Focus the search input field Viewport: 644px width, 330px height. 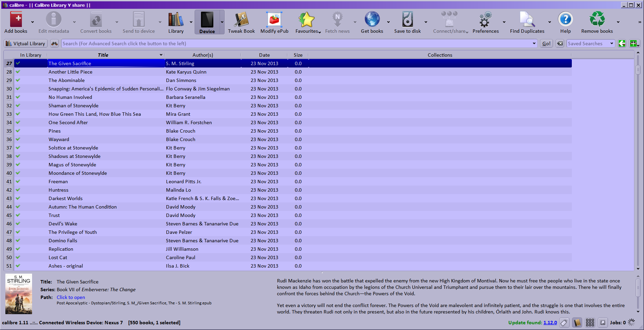pyautogui.click(x=297, y=44)
